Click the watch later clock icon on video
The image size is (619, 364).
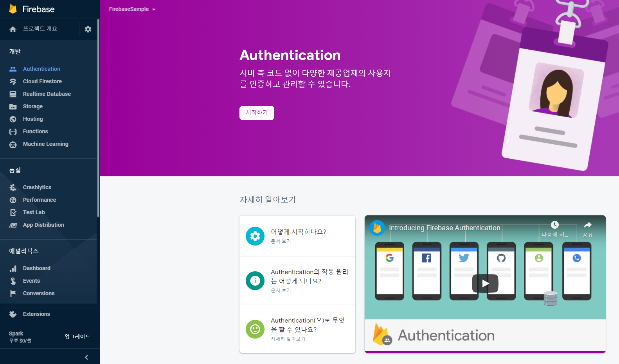click(555, 225)
